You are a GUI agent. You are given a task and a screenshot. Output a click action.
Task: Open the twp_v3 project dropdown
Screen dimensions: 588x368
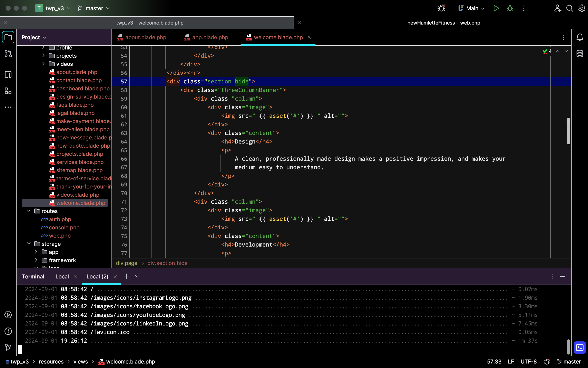coord(53,8)
